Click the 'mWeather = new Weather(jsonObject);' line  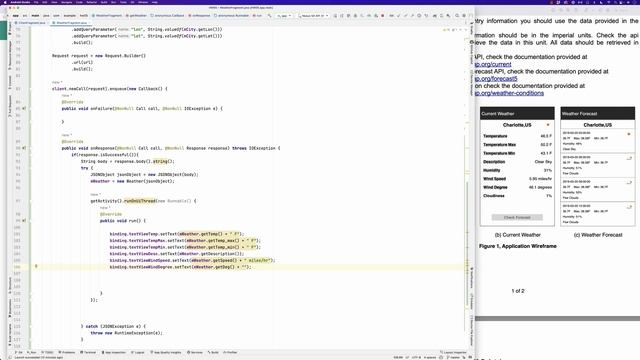click(132, 181)
